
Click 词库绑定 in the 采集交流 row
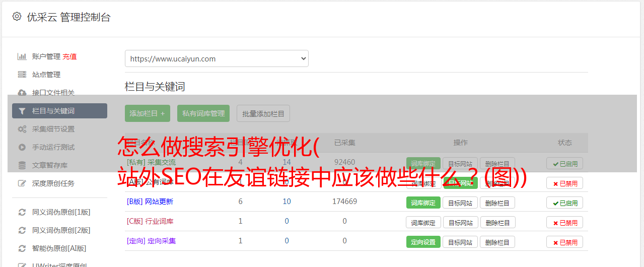(x=423, y=163)
